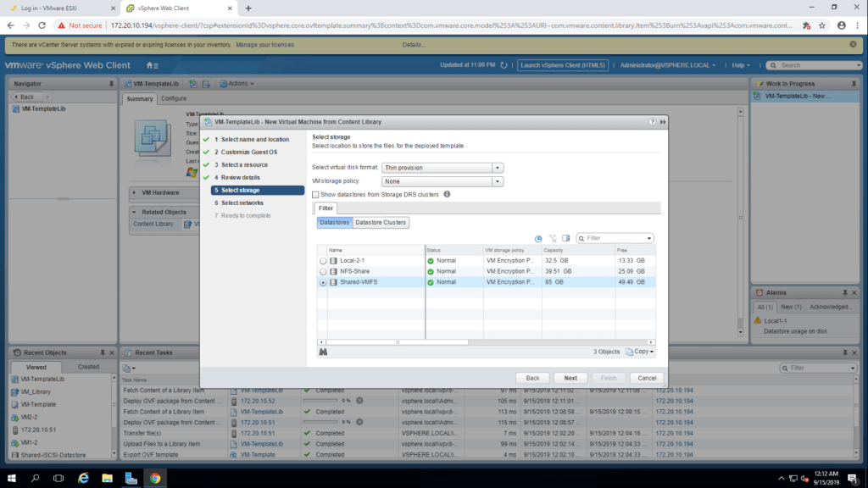Select the NFS-Share datastore radio button

click(323, 272)
